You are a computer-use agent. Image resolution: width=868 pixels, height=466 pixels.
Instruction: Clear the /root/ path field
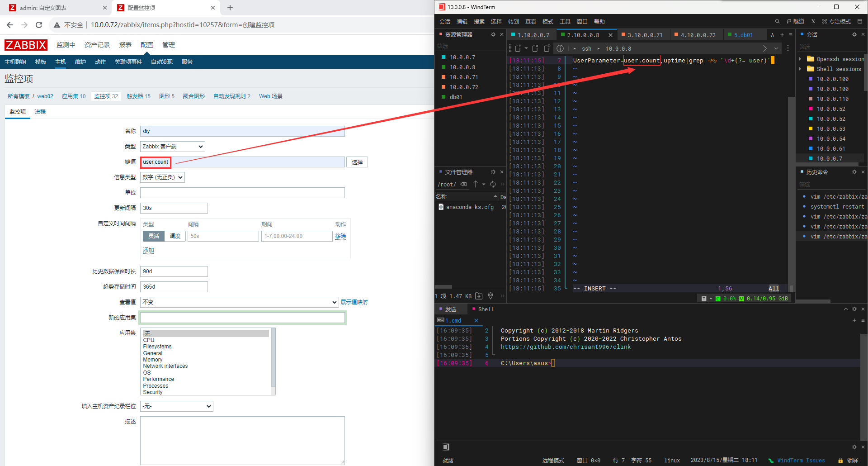point(463,184)
